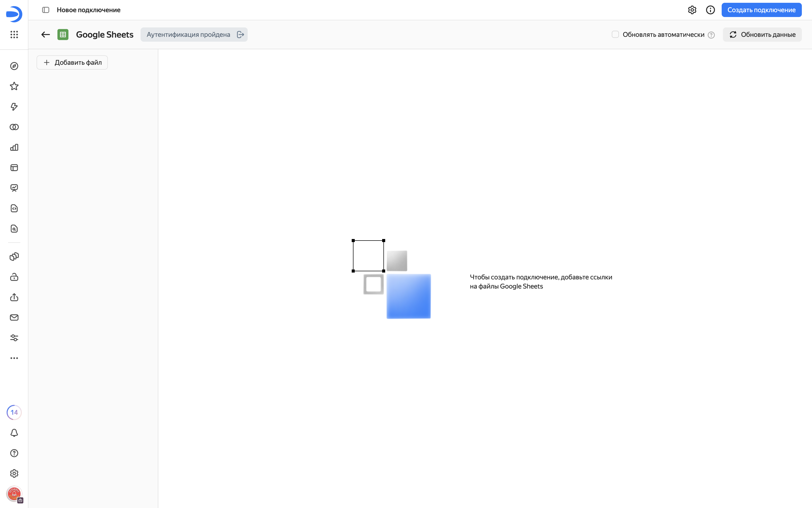Open the file with code brackets icon

tap(14, 208)
